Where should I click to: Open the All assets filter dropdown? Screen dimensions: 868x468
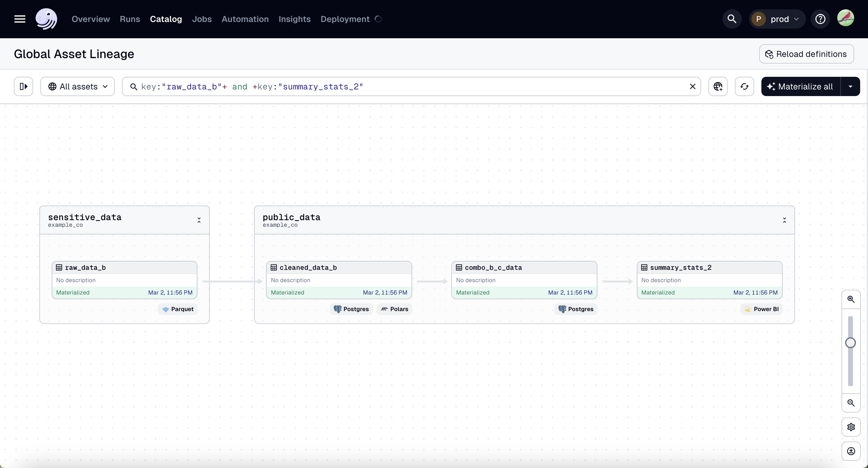(77, 86)
